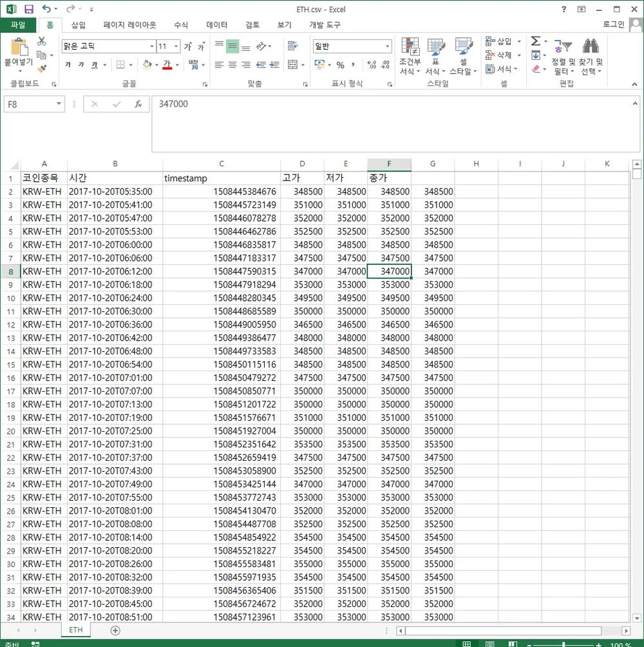Toggle middle vertical alignment
The width and height of the screenshot is (644, 647).
(x=232, y=46)
